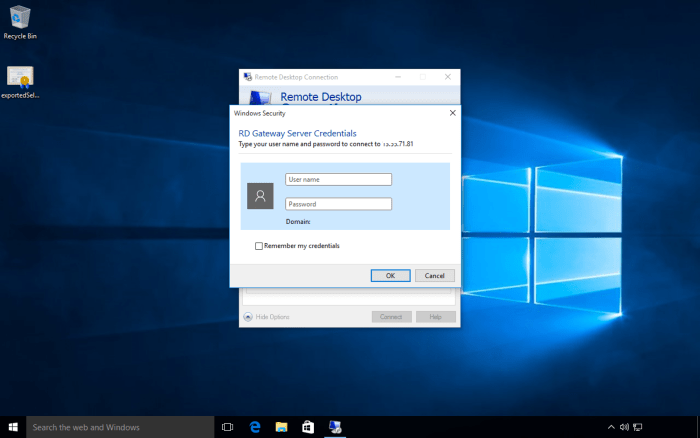Open the network tray icon
700x438 pixels.
pyautogui.click(x=638, y=427)
